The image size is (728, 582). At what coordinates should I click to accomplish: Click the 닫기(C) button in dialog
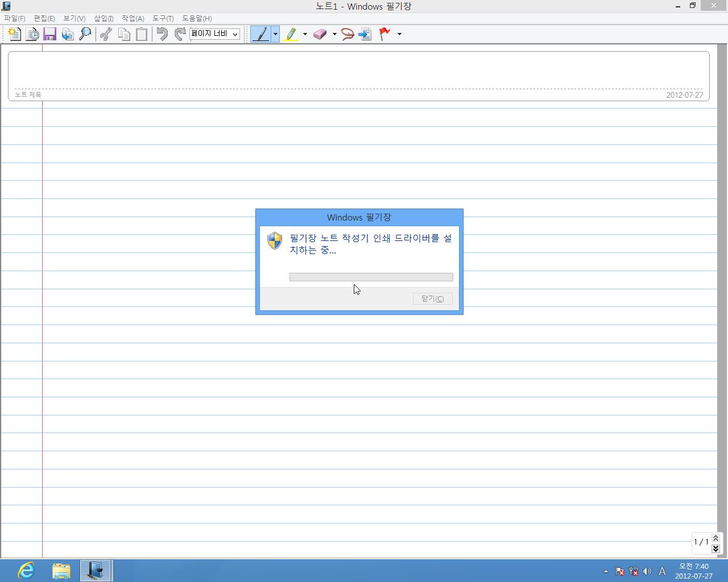click(x=433, y=299)
